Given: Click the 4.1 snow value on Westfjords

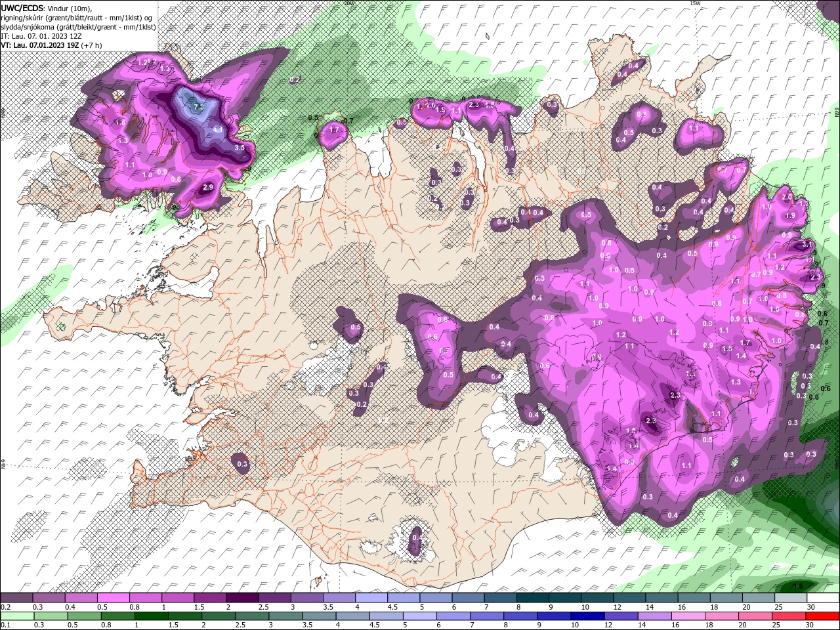Looking at the screenshot, I should click(x=219, y=130).
